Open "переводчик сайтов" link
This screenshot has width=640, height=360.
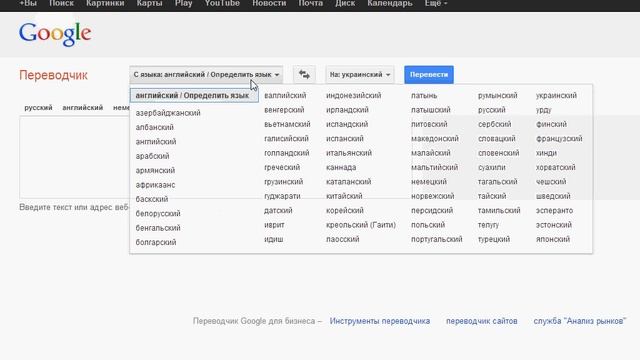click(x=482, y=321)
